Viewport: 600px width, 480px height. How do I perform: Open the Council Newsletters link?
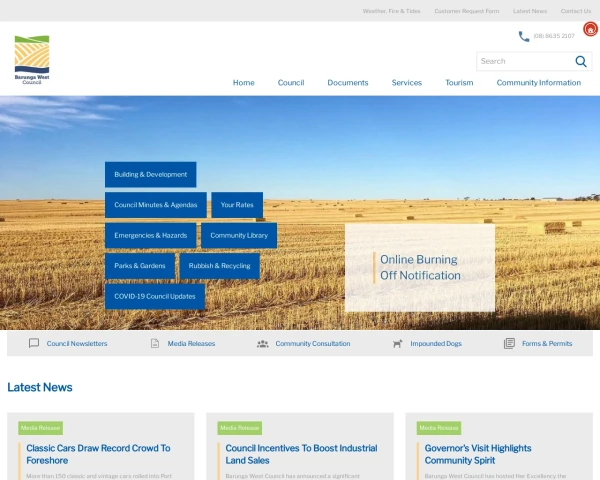(x=77, y=344)
